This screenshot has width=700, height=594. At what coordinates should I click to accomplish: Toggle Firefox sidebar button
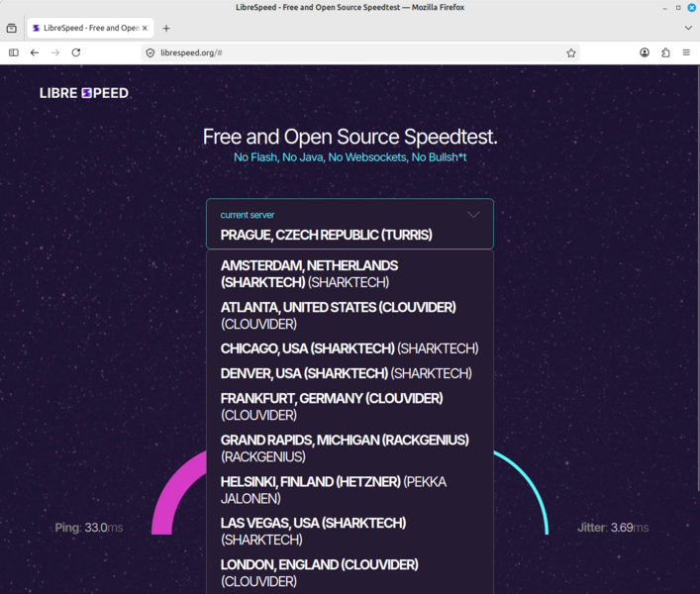point(14,52)
